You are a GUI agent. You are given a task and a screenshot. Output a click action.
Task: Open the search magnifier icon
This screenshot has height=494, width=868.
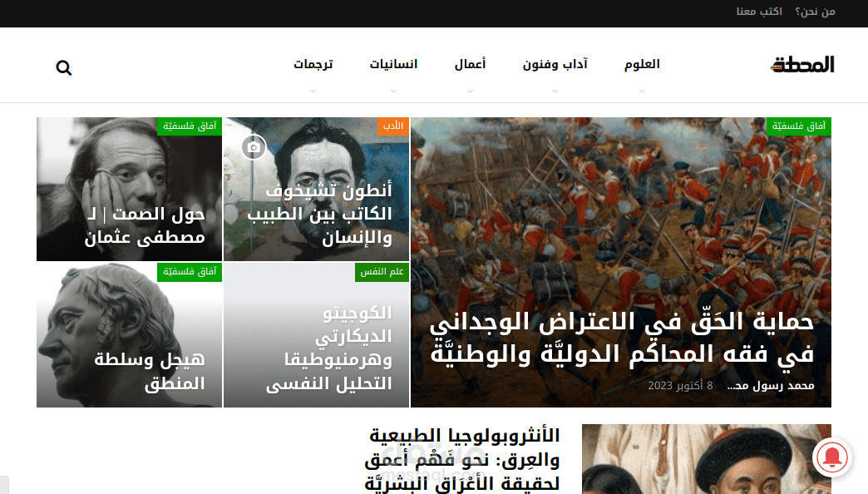point(64,67)
